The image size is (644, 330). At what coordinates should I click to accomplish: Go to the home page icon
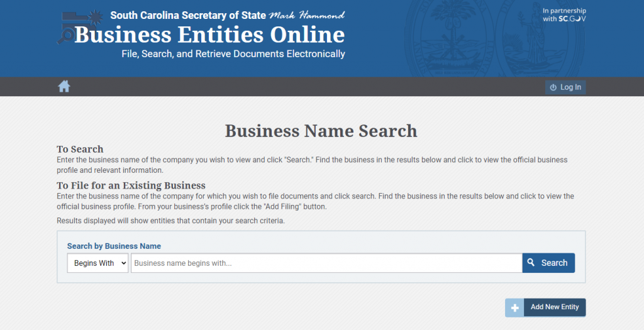click(x=64, y=87)
